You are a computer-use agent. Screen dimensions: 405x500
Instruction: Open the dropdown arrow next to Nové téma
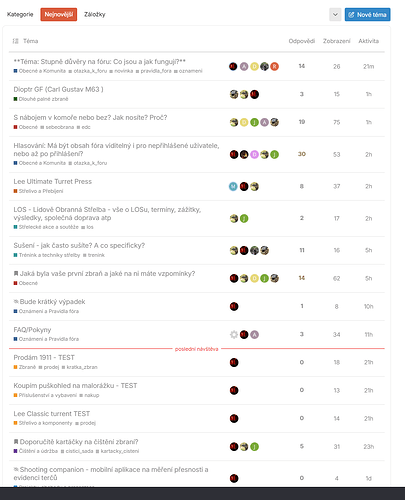pyautogui.click(x=335, y=15)
